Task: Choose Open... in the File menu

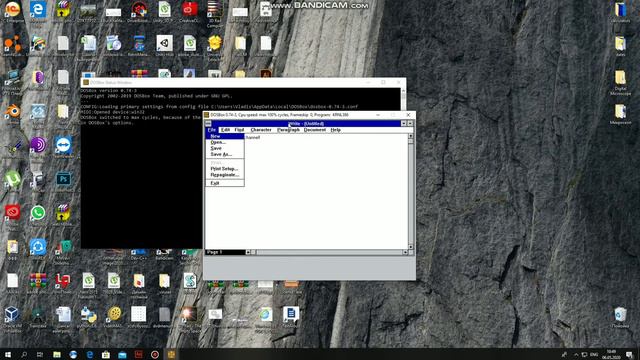Action: click(x=224, y=142)
